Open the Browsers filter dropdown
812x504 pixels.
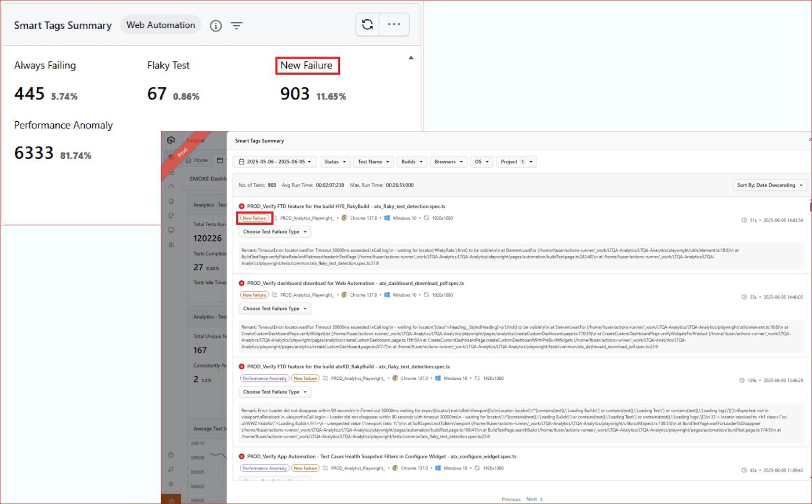pos(448,161)
